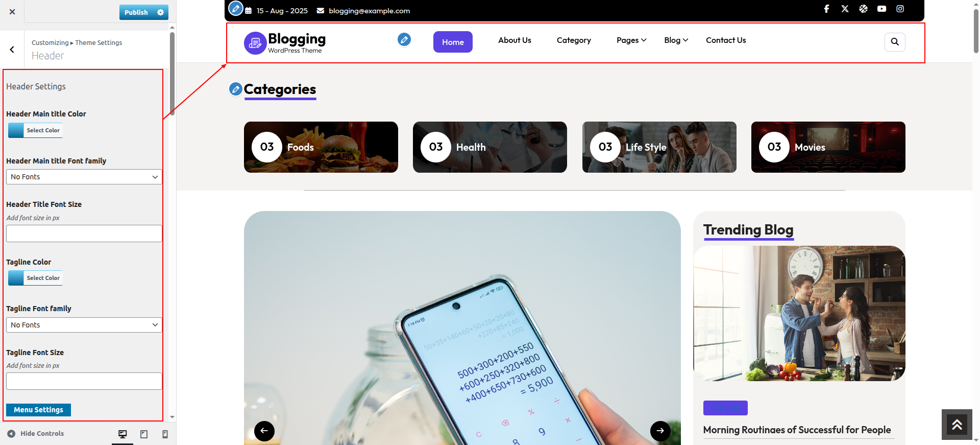Open the Category menu item
Viewport: 980px width, 445px height.
point(574,40)
